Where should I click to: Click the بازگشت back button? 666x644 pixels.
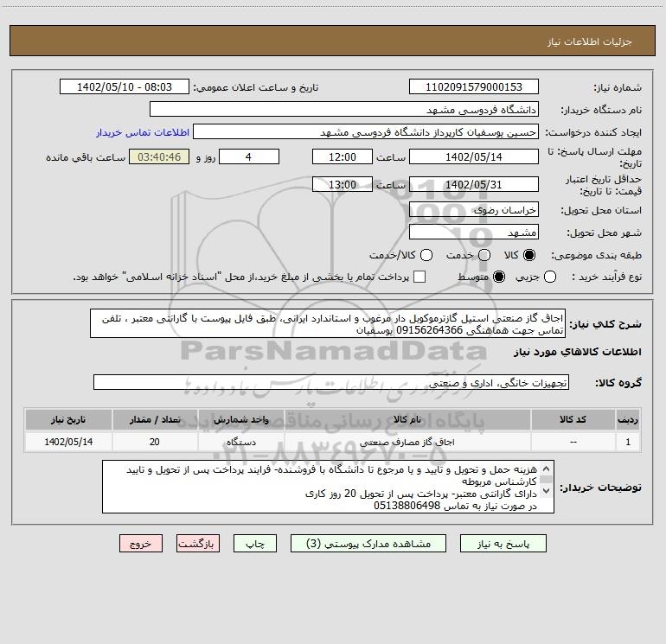(x=198, y=544)
